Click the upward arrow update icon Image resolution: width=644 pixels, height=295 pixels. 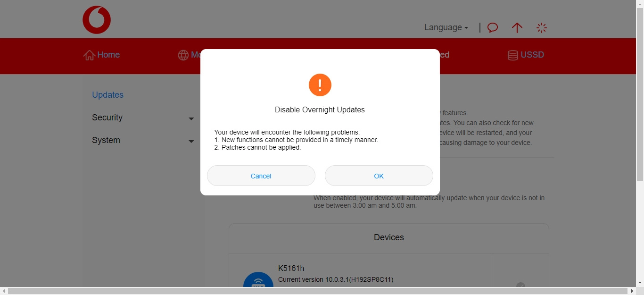tap(517, 28)
